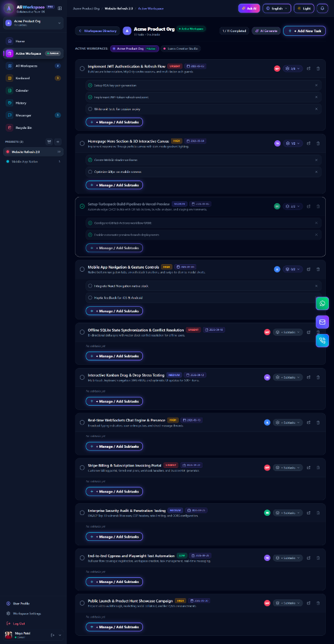Image resolution: width=334 pixels, height=644 pixels.
Task: Select the Lumix Creative Studio workspace chip
Action: coord(181,48)
